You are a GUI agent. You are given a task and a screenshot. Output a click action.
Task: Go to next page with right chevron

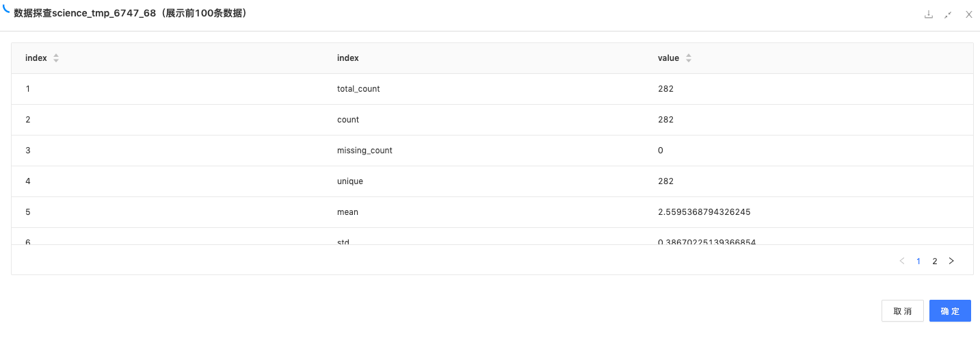(951, 261)
